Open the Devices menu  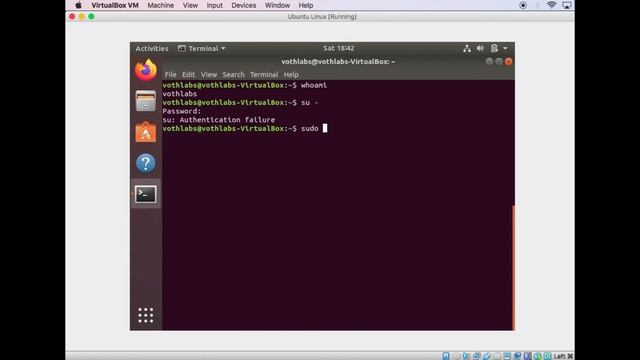click(244, 5)
